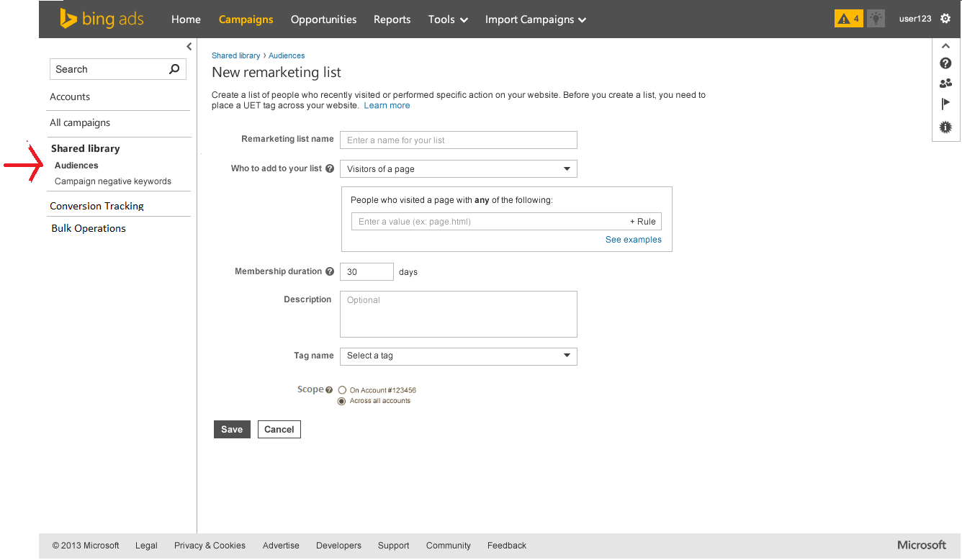Click the lightbulb ideas icon
Image resolution: width=962 pixels, height=560 pixels.
pos(876,19)
